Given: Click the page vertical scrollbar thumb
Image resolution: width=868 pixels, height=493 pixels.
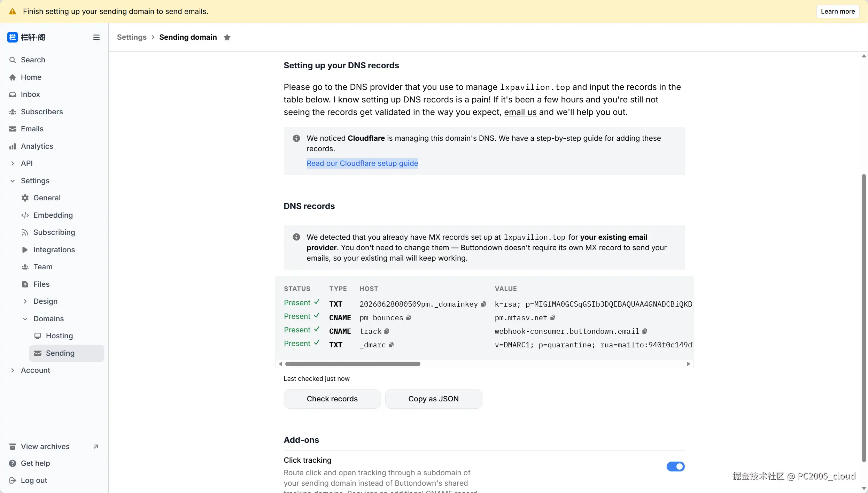Looking at the screenshot, I should pyautogui.click(x=864, y=318).
